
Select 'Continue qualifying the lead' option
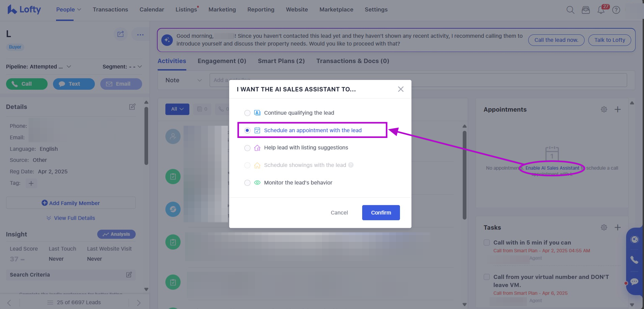point(247,113)
